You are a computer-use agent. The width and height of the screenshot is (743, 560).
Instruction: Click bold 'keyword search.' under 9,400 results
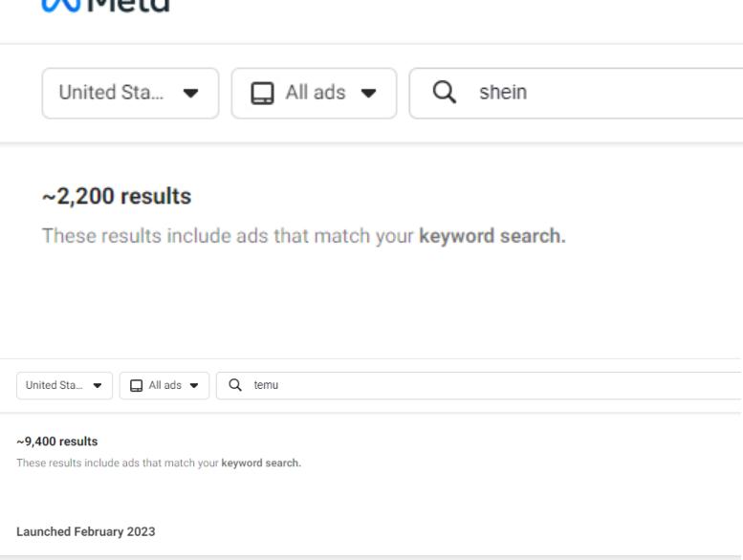click(x=261, y=463)
